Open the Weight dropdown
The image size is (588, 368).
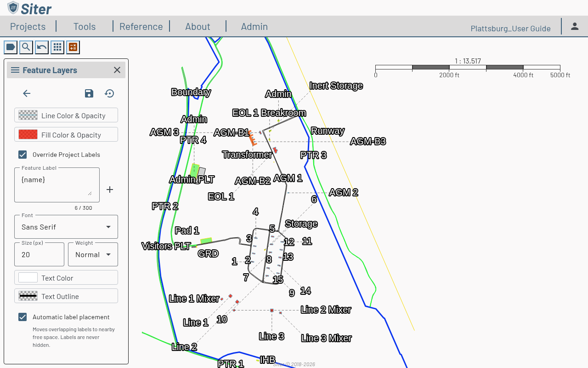93,254
